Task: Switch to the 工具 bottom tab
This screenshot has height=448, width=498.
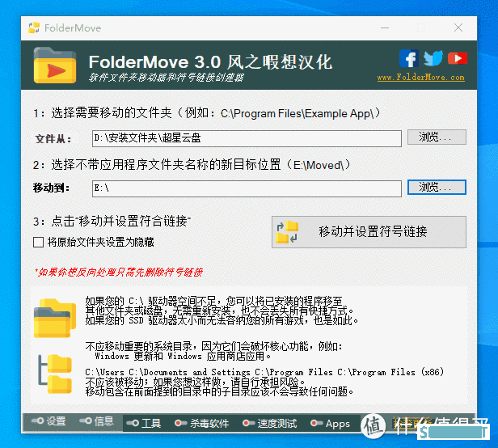Action: 144,423
